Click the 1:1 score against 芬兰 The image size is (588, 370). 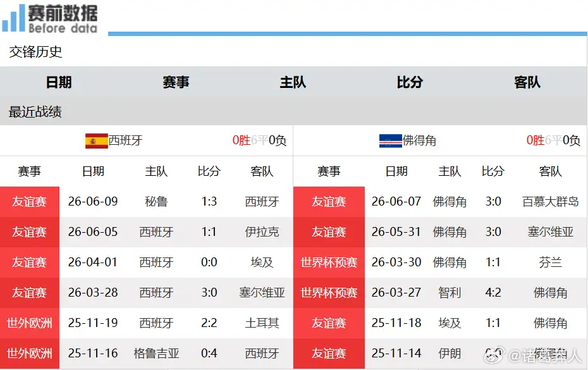(x=493, y=262)
